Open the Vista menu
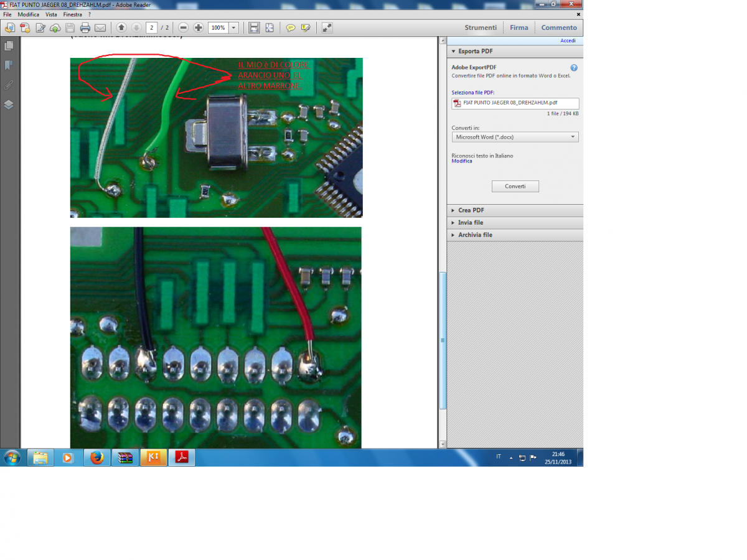 click(x=51, y=14)
